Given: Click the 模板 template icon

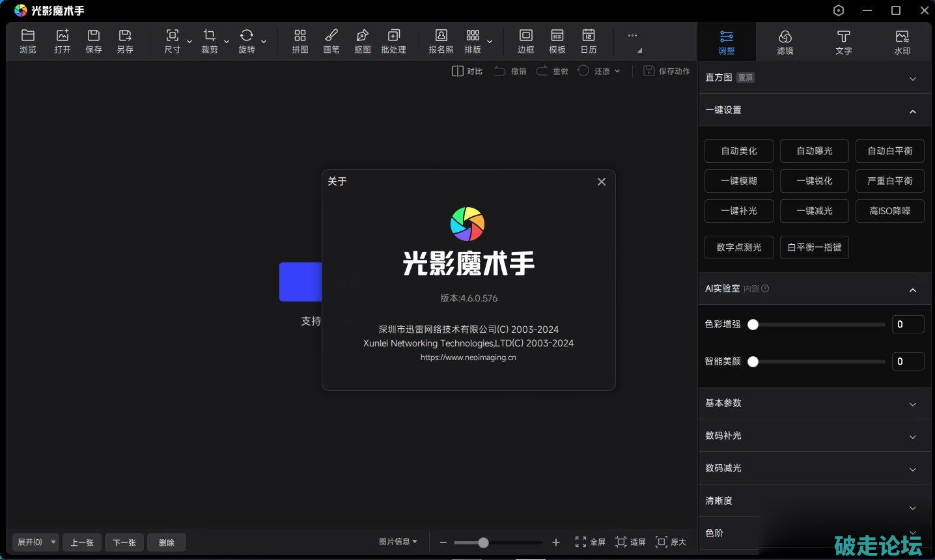Looking at the screenshot, I should point(557,40).
